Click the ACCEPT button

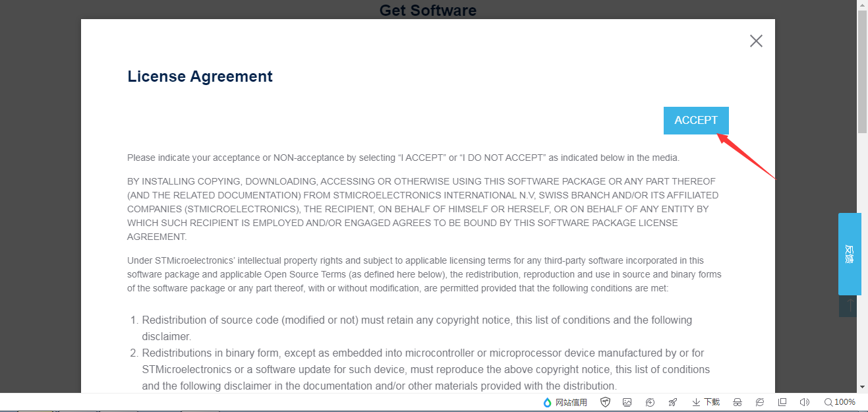[696, 121]
